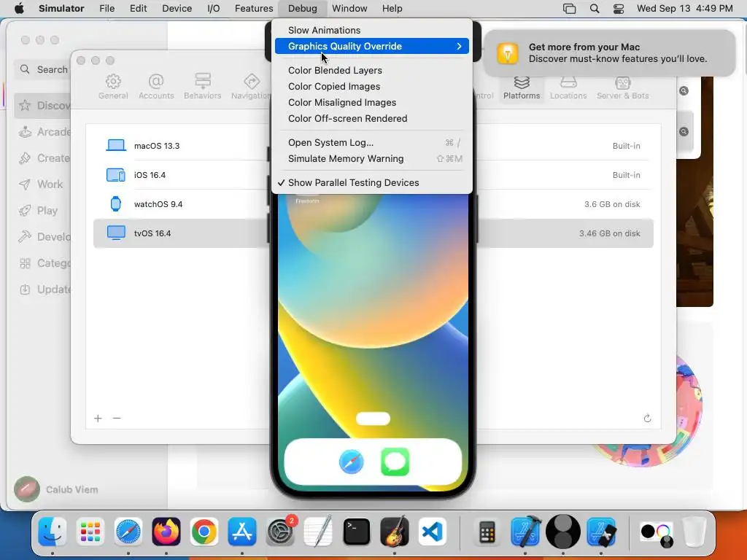
Task: Open Launchpad from the Dock
Action: pos(90,532)
